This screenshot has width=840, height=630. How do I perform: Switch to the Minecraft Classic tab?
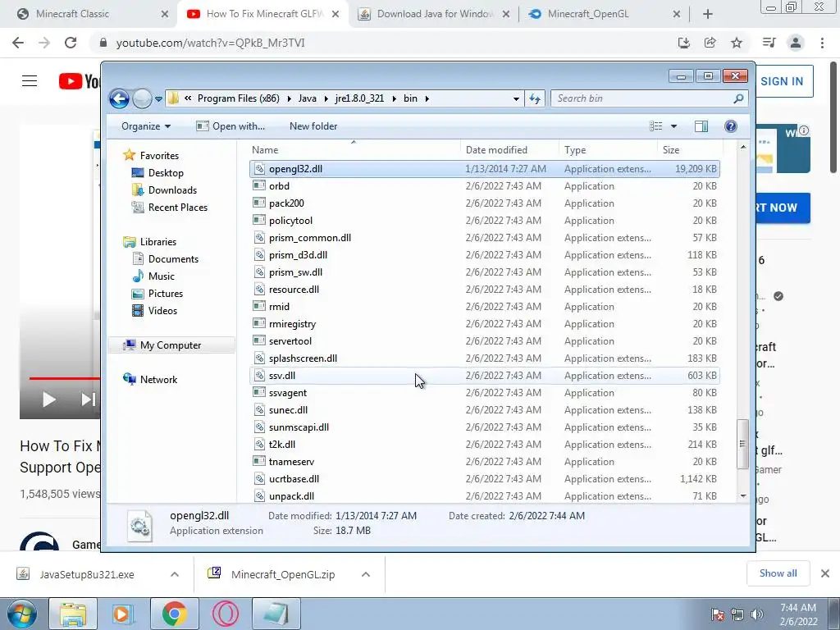pos(92,14)
